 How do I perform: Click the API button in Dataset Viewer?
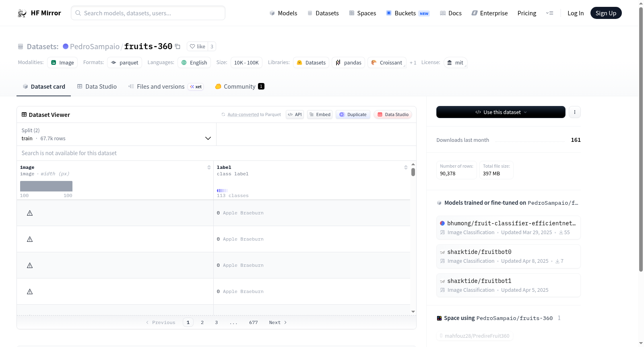tap(295, 114)
